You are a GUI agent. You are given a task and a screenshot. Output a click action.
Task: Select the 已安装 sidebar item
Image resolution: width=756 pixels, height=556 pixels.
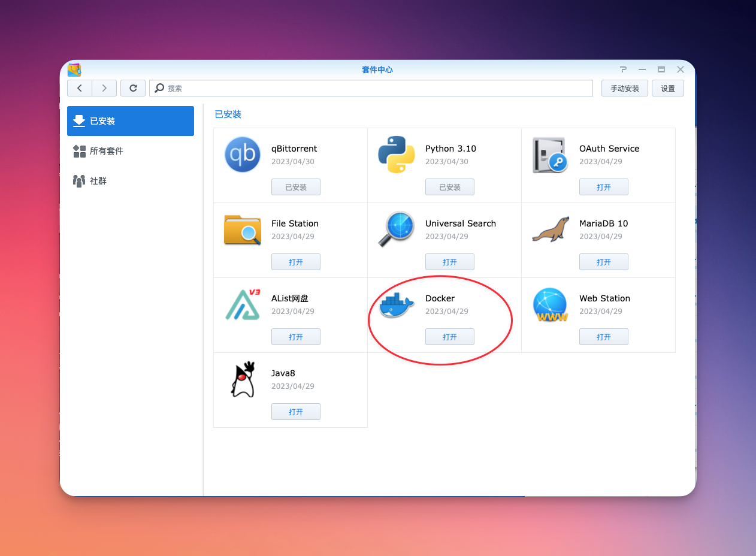coord(131,121)
